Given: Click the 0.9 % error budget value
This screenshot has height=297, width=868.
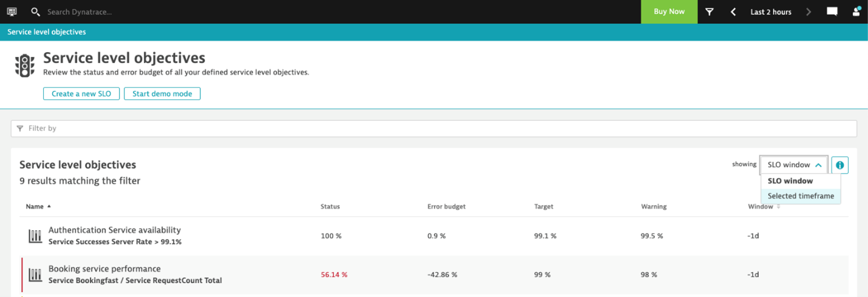Looking at the screenshot, I should click(436, 236).
